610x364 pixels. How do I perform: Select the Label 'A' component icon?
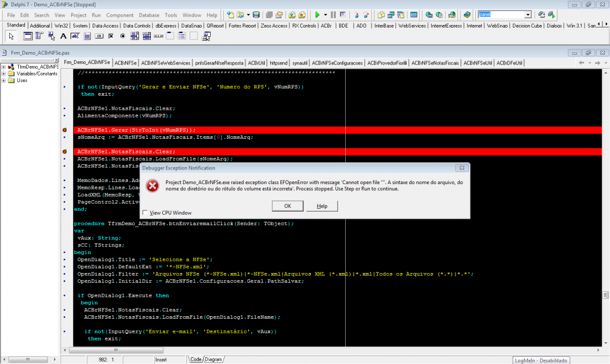63,36
